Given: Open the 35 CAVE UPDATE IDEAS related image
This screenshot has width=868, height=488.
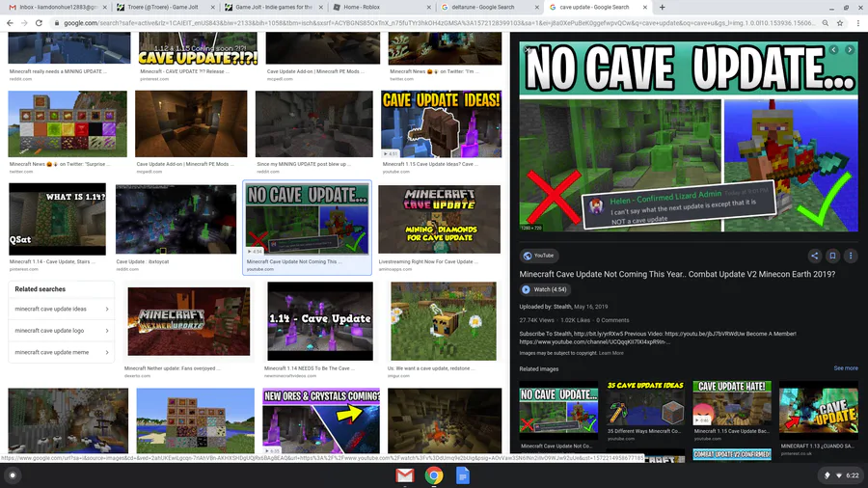Looking at the screenshot, I should pyautogui.click(x=645, y=403).
